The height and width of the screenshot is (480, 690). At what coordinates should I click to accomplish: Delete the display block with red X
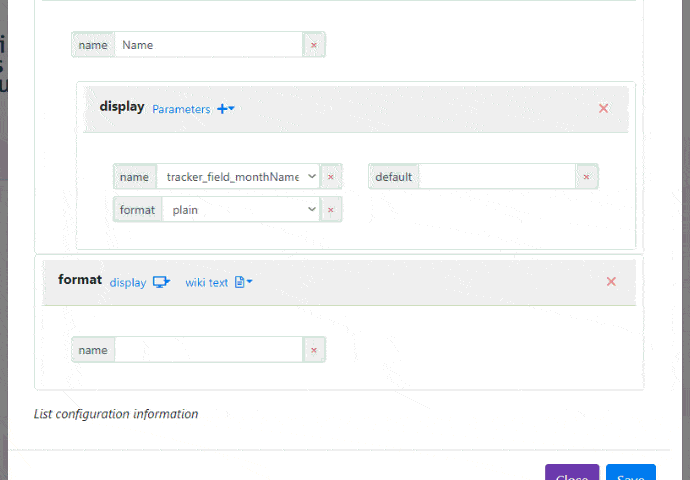603,108
